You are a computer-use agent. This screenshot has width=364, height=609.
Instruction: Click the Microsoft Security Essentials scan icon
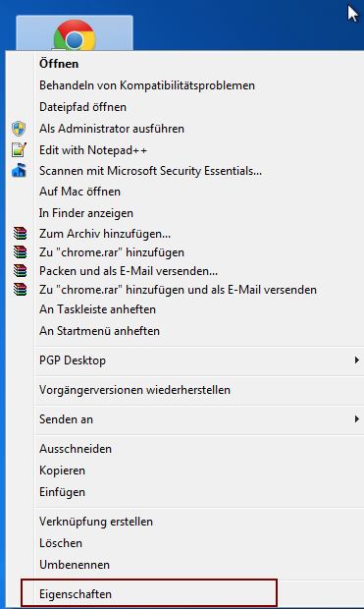[x=19, y=171]
